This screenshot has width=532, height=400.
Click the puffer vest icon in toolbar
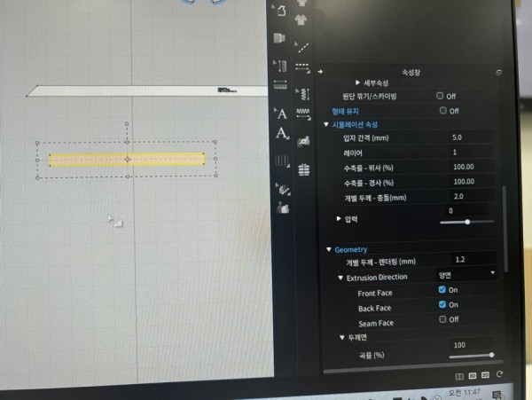point(303,169)
